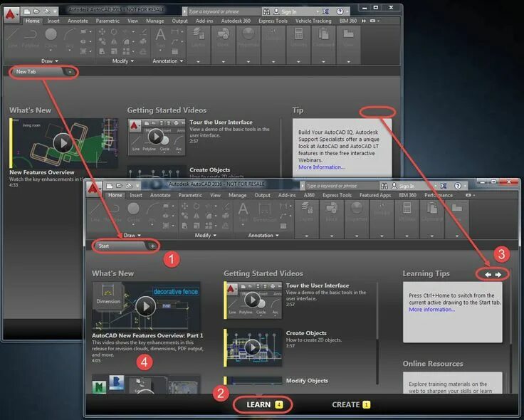Click the keyword search field in AutoCAD 2016
The image size is (524, 420).
point(342,186)
